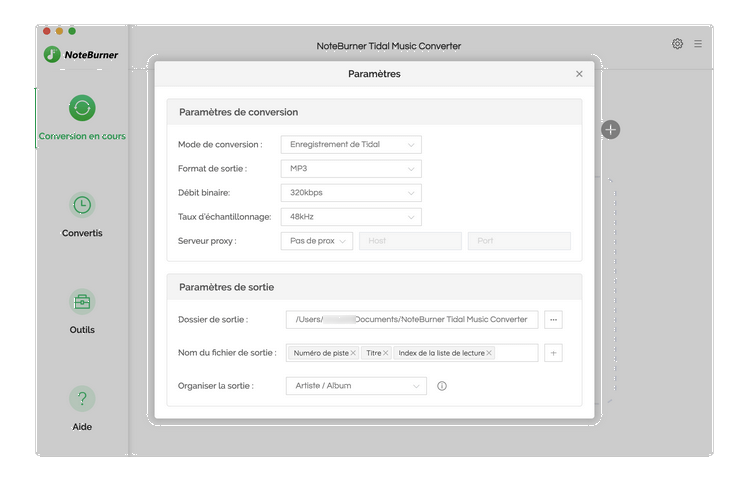749x502 pixels.
Task: Remove the Numéro de piste tag
Action: pos(353,353)
